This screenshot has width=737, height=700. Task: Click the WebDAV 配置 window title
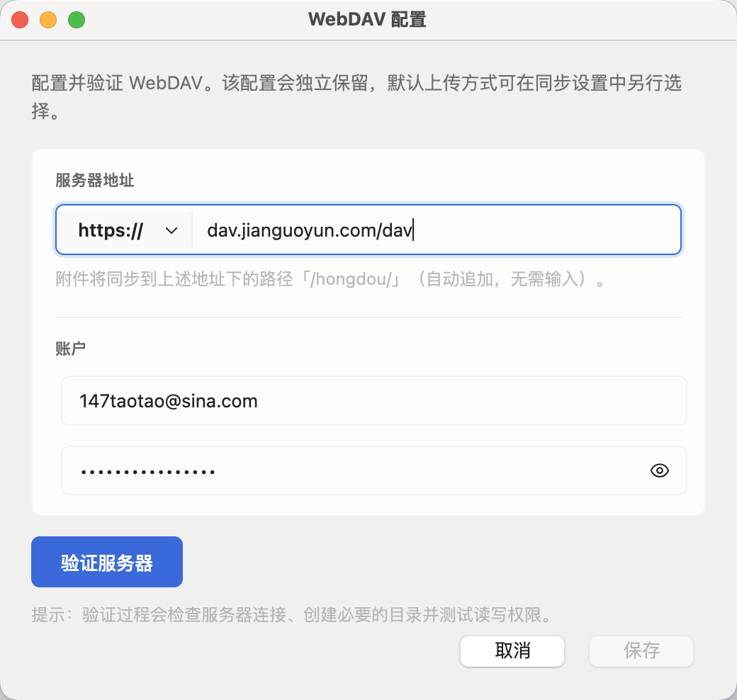[x=367, y=20]
